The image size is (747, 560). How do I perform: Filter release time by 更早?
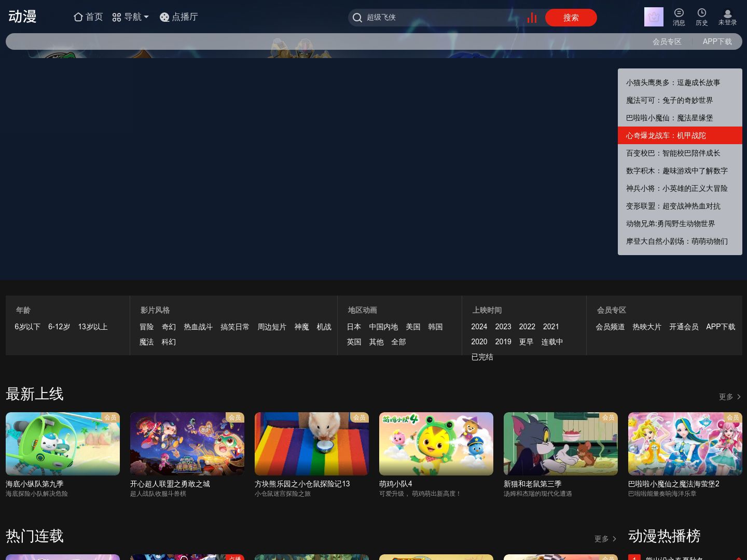point(527,342)
